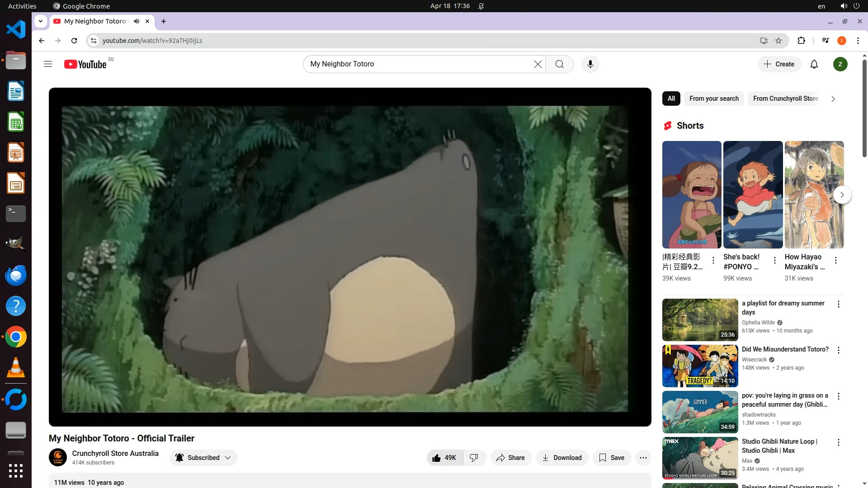Dislike the video with thumbs down
Screen dimensions: 868x488
click(x=474, y=458)
